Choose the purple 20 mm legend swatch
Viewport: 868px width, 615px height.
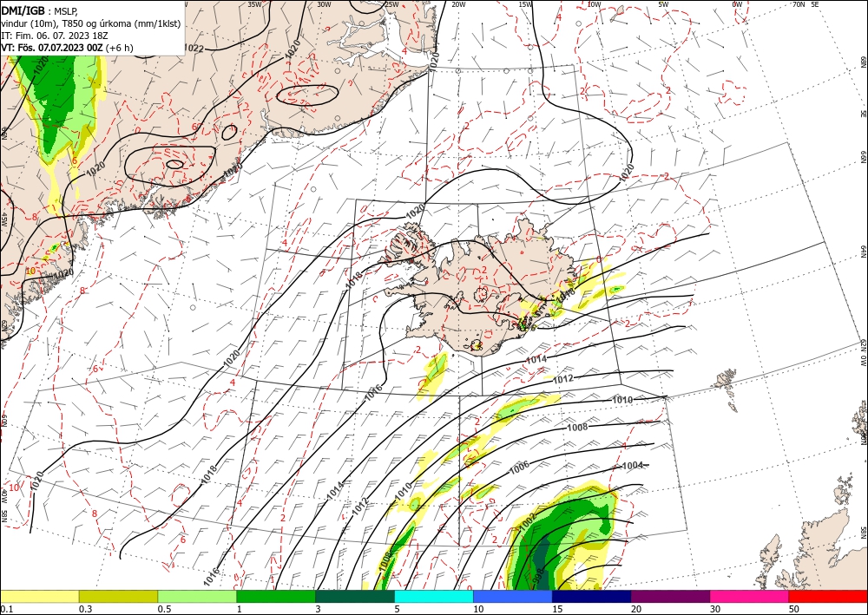point(670,596)
